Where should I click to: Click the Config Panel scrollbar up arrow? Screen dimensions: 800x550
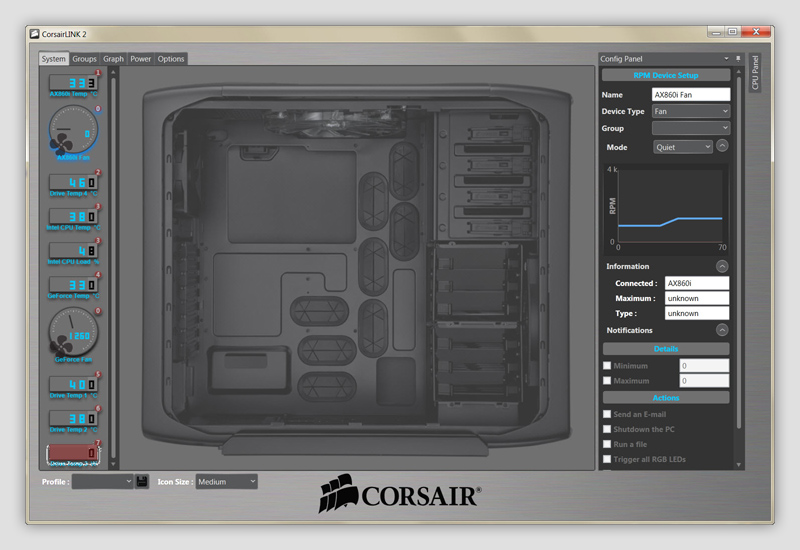tap(738, 72)
